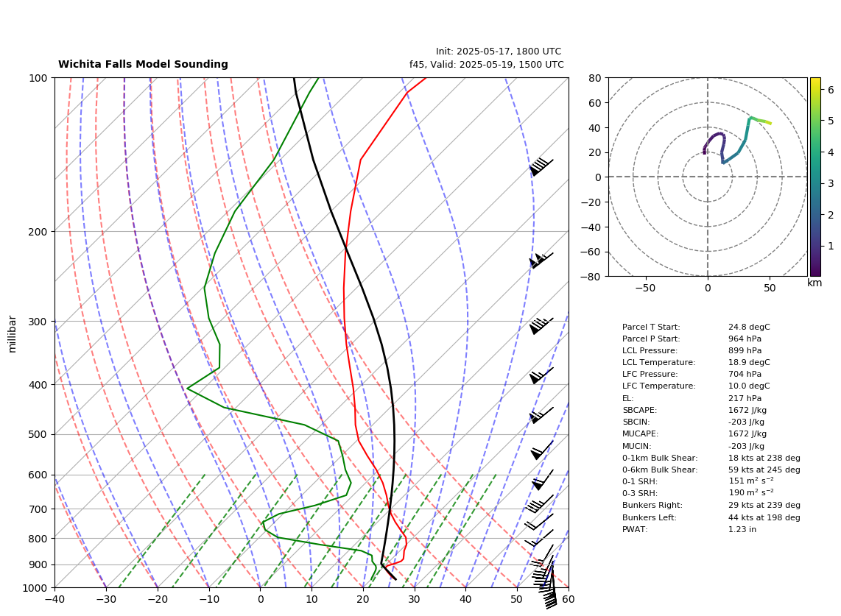This screenshot has width=841, height=616.
Task: Click the wind barb between 400 and 500 millibar
Action: (x=541, y=416)
